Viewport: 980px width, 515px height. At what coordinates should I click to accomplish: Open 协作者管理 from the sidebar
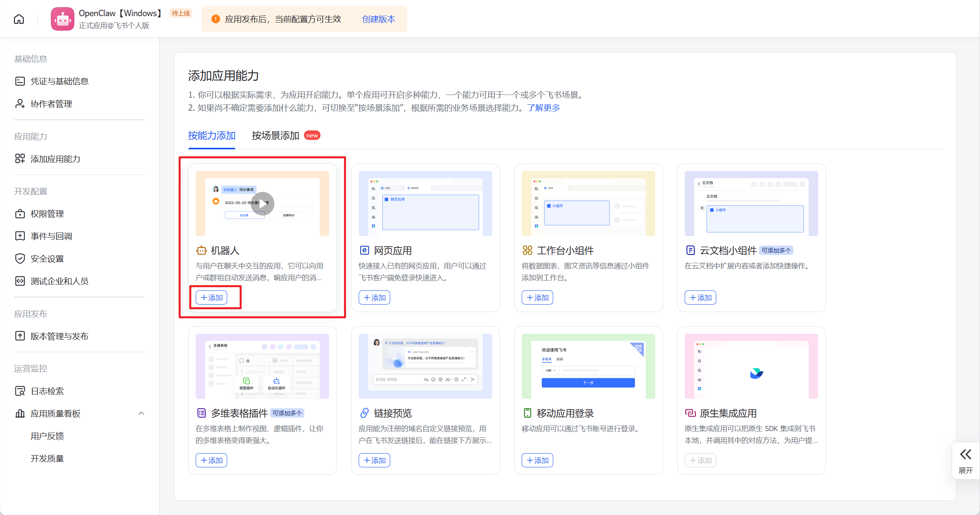click(51, 104)
